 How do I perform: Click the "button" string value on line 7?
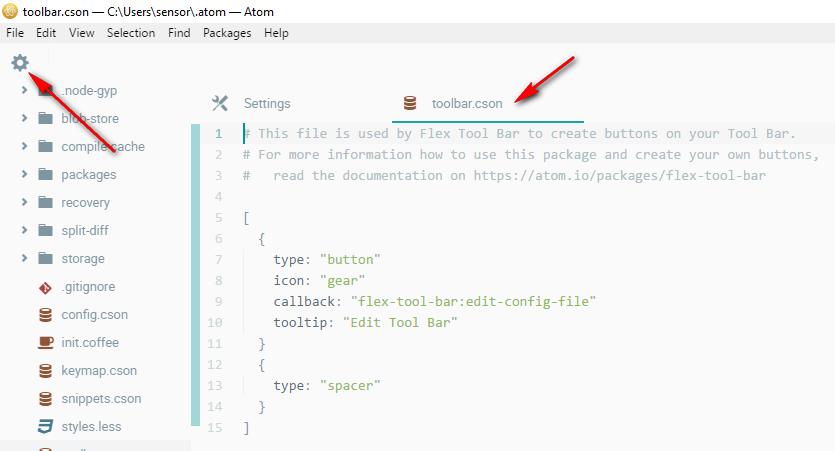click(x=350, y=260)
